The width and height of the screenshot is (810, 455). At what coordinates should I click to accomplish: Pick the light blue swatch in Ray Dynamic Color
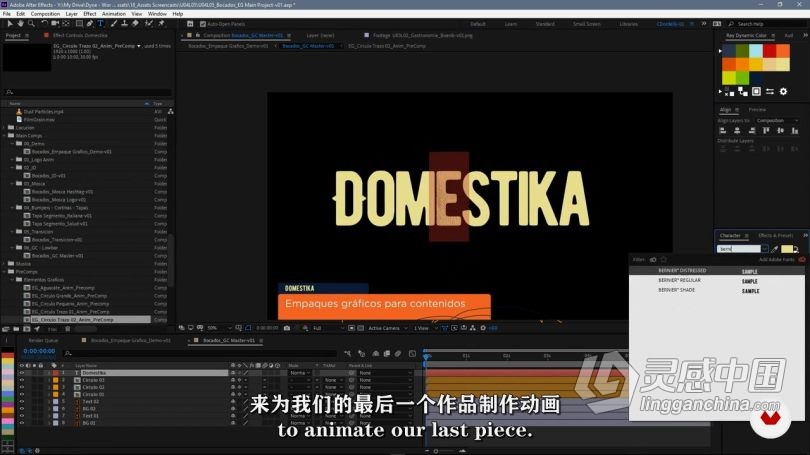[x=756, y=51]
